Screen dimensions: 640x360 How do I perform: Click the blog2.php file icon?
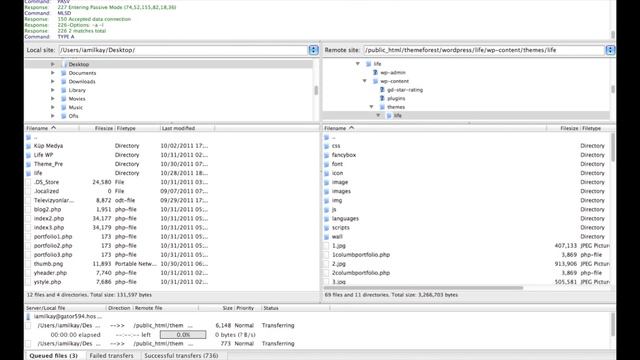click(x=28, y=209)
